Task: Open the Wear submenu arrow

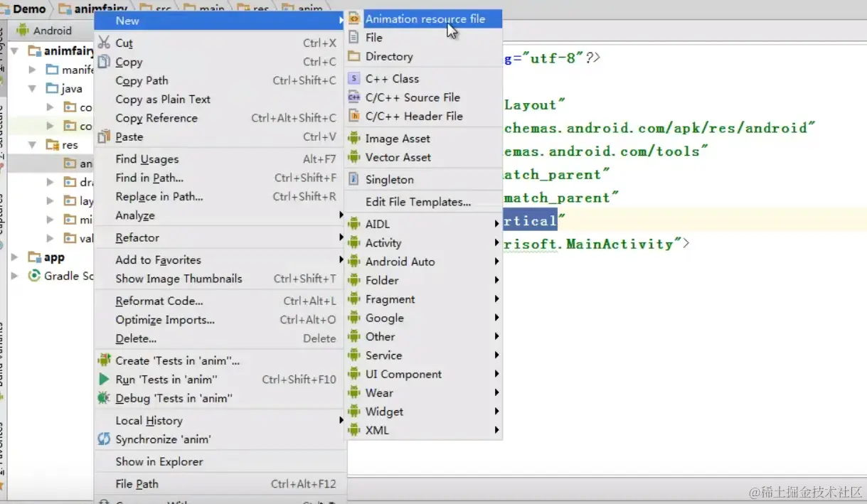Action: 496,393
